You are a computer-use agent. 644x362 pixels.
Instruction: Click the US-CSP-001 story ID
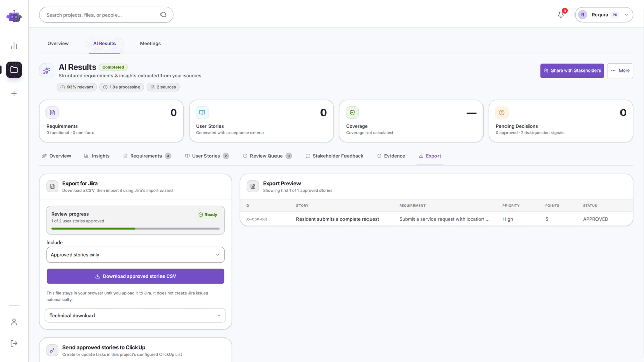click(x=257, y=219)
